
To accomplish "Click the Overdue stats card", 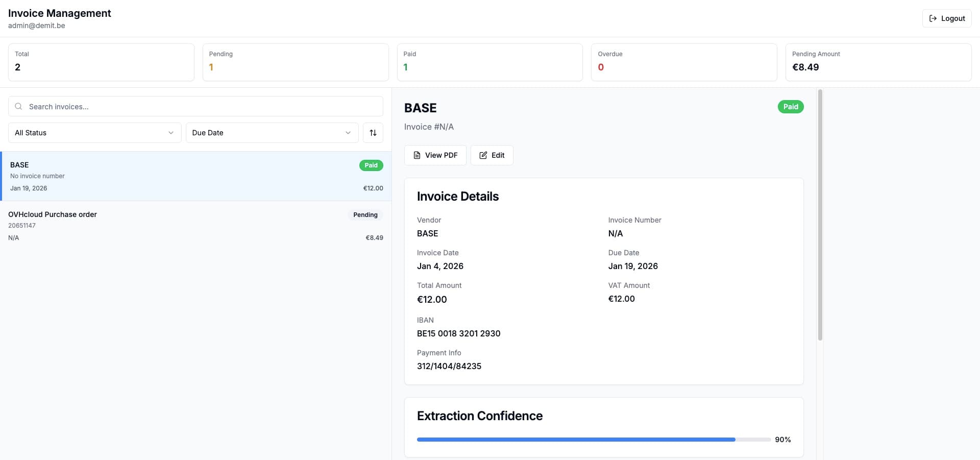I will coord(683,62).
